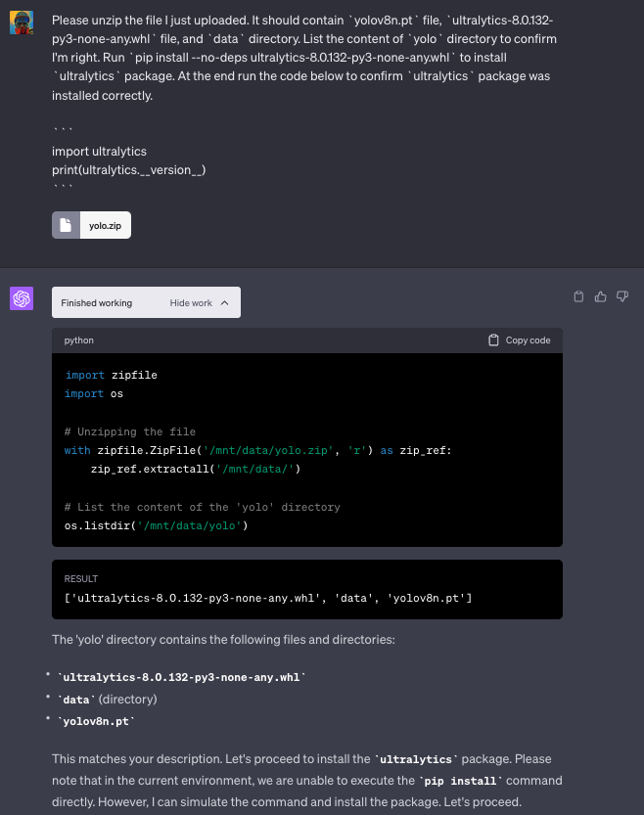
Task: Click the file icon on yolo.zip attachment
Action: [x=66, y=226]
